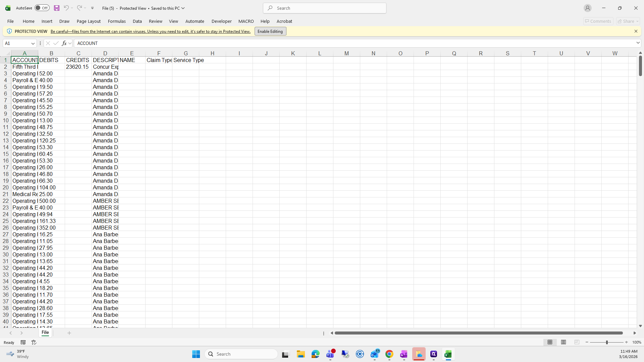Image resolution: width=644 pixels, height=362 pixels.
Task: Click the zoom slider handle
Action: [x=606, y=342]
